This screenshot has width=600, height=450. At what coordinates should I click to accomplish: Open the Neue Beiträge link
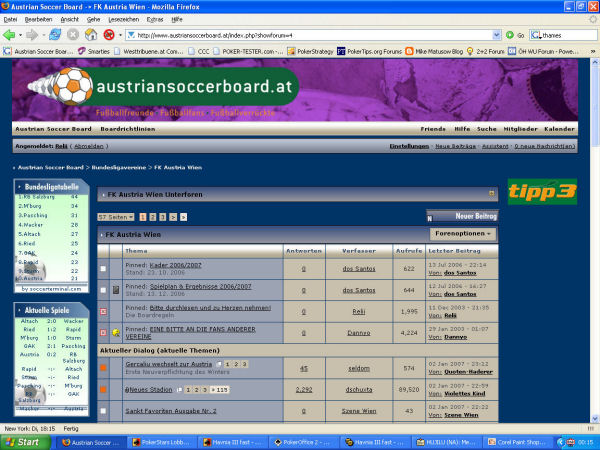(455, 146)
